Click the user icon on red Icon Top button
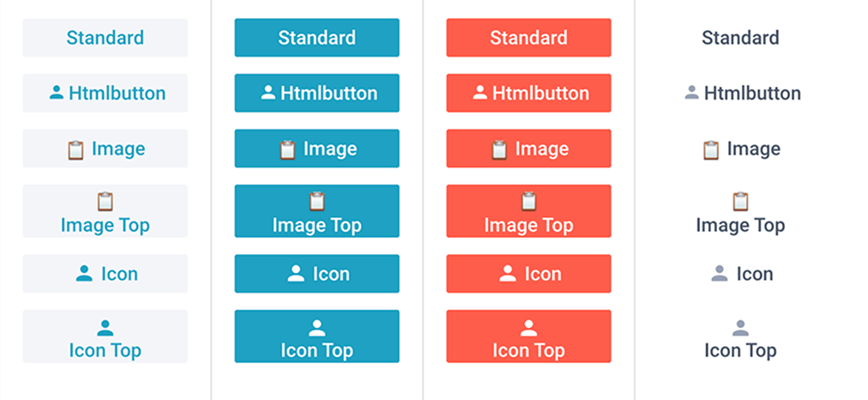868x400 pixels. pyautogui.click(x=528, y=328)
